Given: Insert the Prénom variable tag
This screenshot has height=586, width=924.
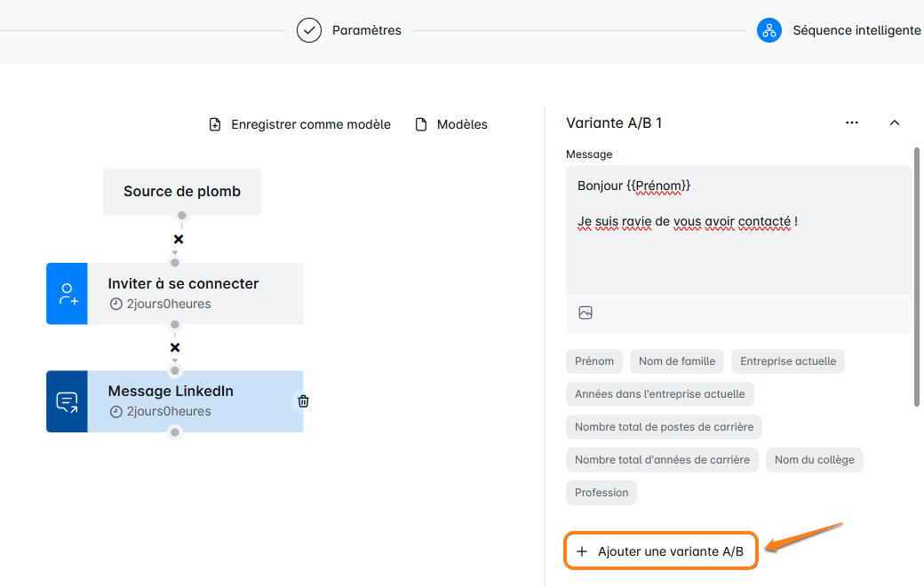Looking at the screenshot, I should click(594, 361).
